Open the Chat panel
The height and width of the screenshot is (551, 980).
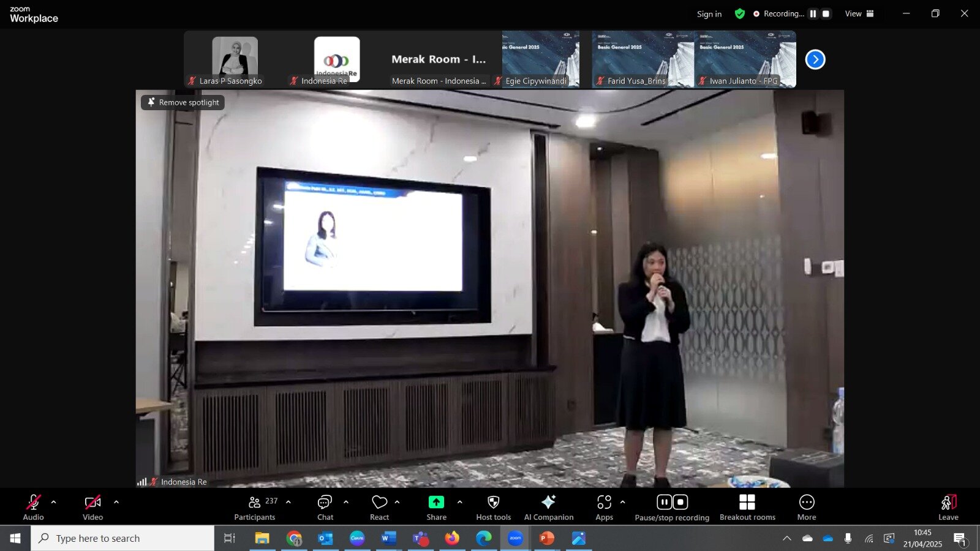[325, 508]
